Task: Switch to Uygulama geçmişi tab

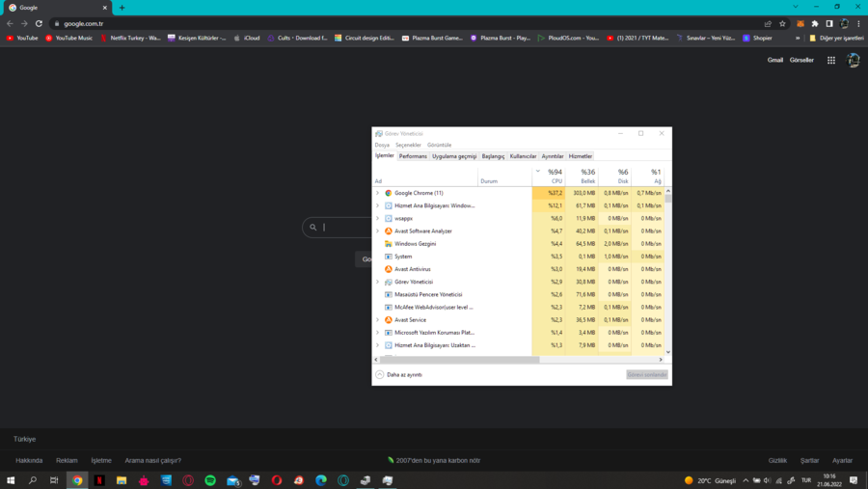Action: coord(454,156)
